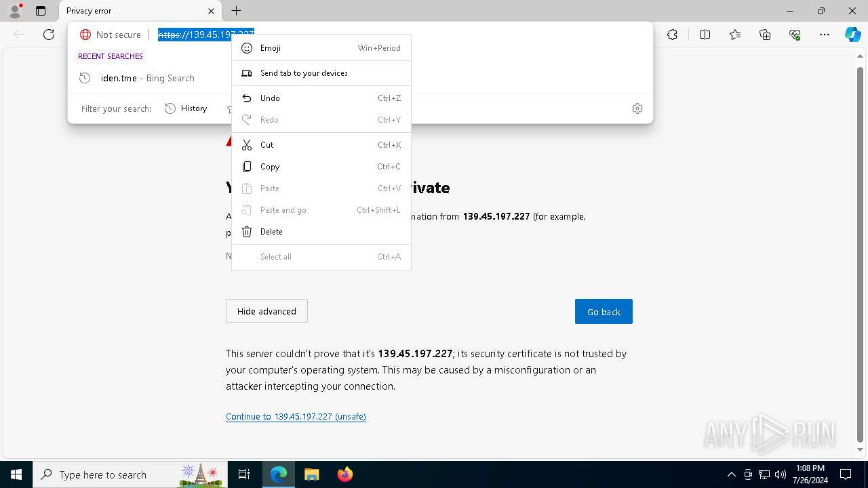Open the taskbar clock and date

point(810,474)
